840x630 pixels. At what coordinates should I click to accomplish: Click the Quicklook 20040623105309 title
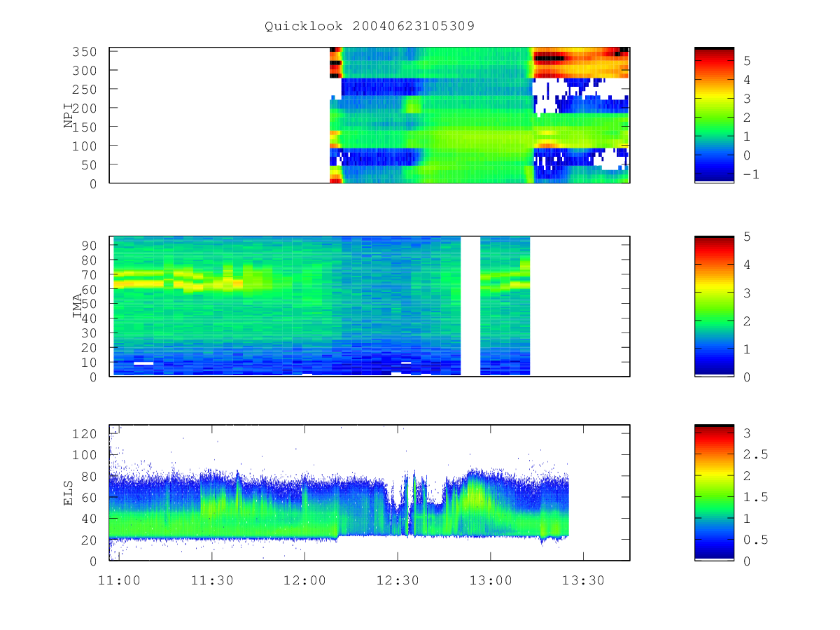tap(370, 26)
